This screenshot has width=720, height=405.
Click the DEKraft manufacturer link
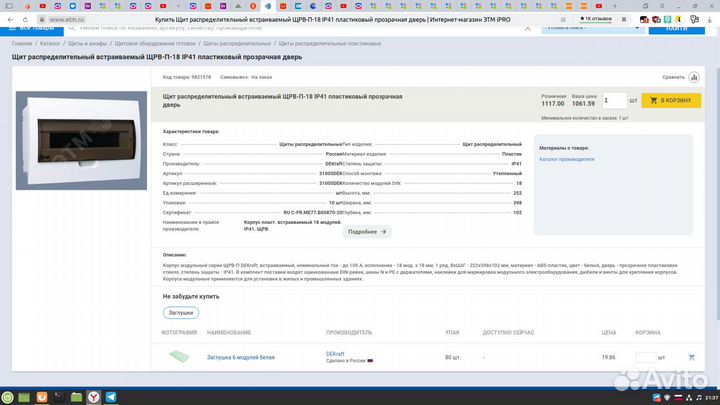point(336,353)
